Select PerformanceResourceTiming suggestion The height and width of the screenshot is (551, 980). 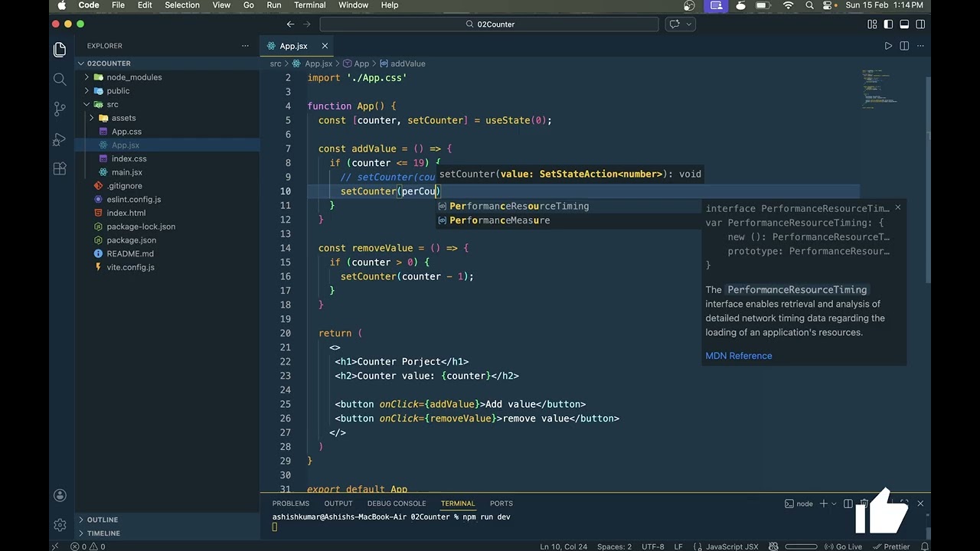(569, 207)
